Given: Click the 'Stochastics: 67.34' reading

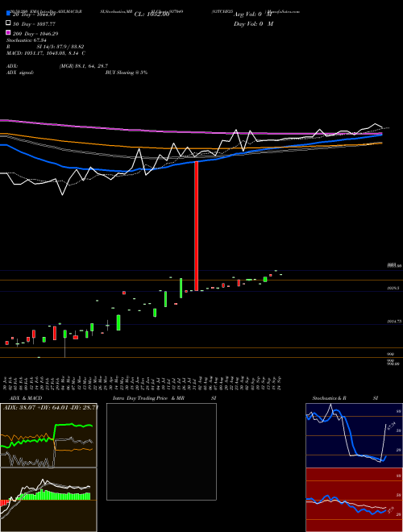Looking at the screenshot, I should 26,40.
